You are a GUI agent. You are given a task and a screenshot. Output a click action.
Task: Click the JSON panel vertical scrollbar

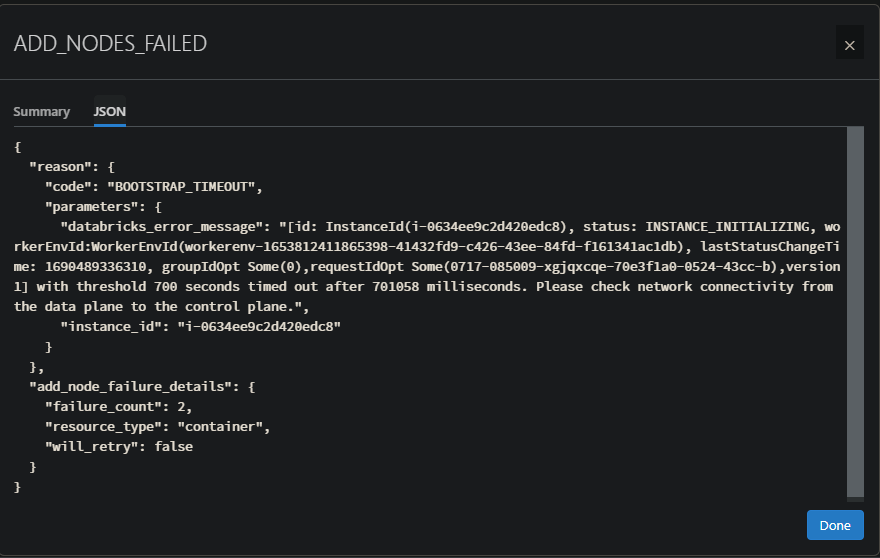tap(855, 312)
